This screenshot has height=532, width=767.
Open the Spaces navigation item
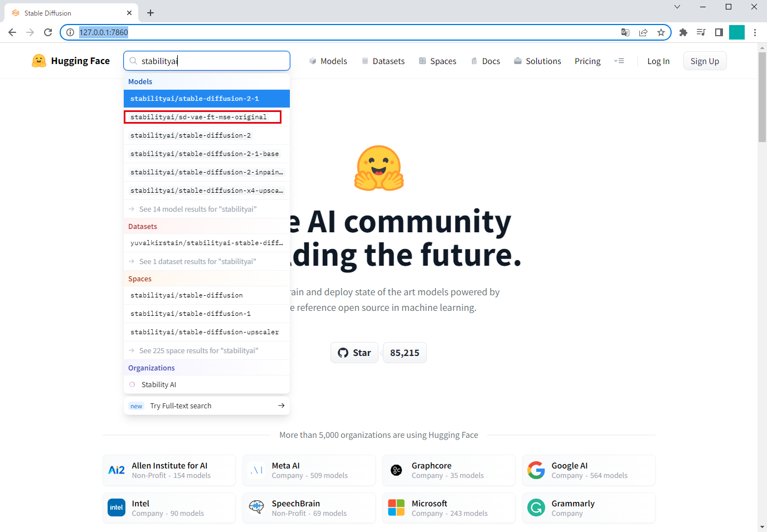click(438, 61)
